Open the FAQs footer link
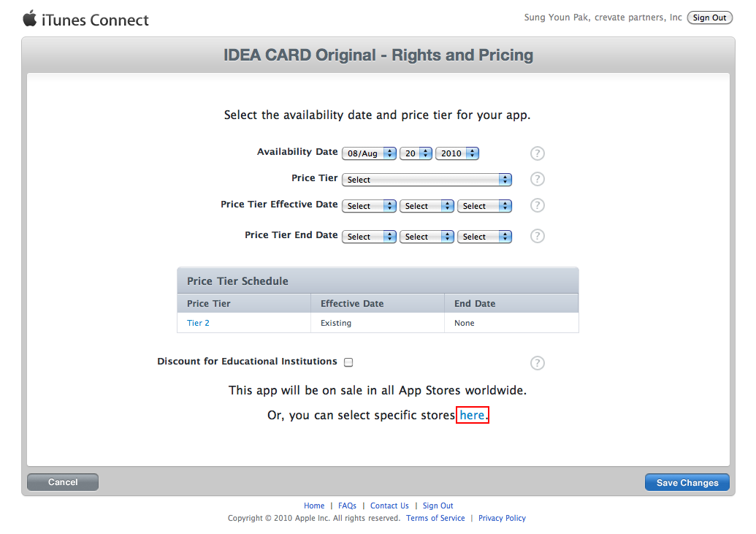This screenshot has height=534, width=756. (x=347, y=506)
